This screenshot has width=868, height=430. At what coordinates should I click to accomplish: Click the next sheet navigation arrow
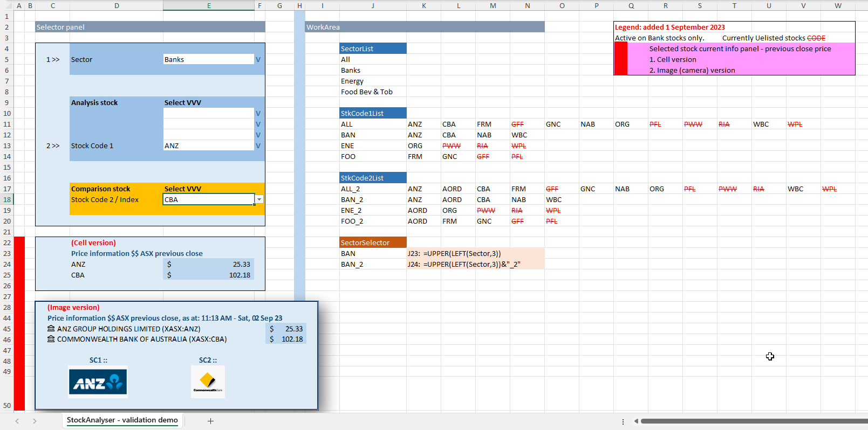[35, 421]
